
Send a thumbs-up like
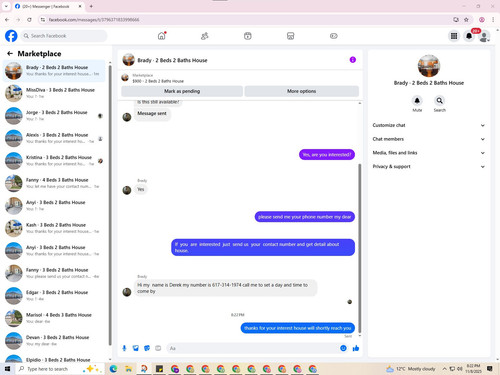click(x=356, y=348)
